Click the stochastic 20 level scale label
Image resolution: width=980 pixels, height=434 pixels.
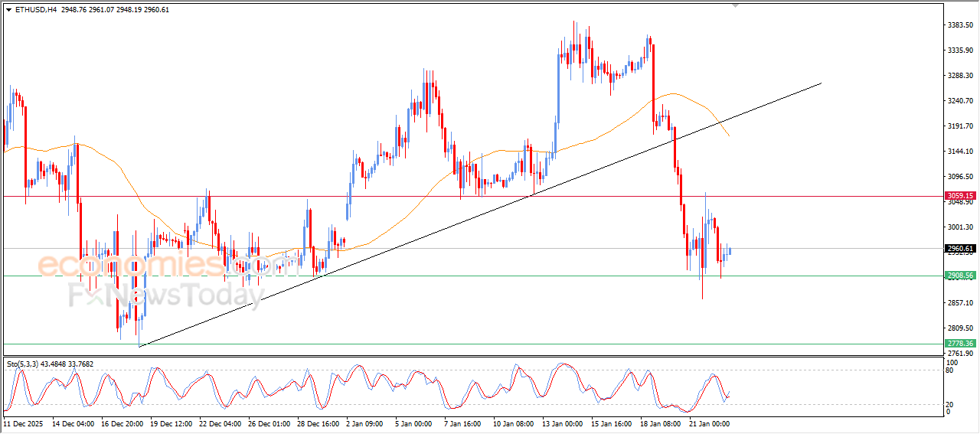pyautogui.click(x=951, y=404)
